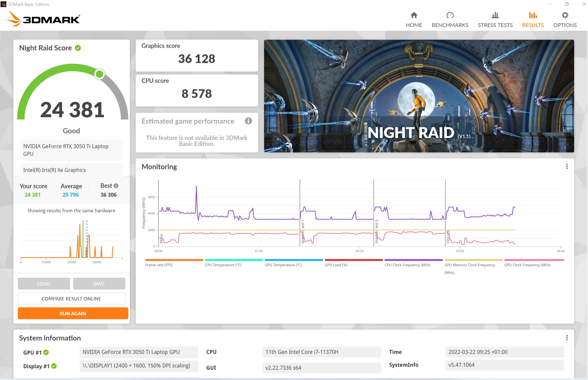Toggle the GPU Load legend entry
This screenshot has width=588, height=380.
coord(336,265)
